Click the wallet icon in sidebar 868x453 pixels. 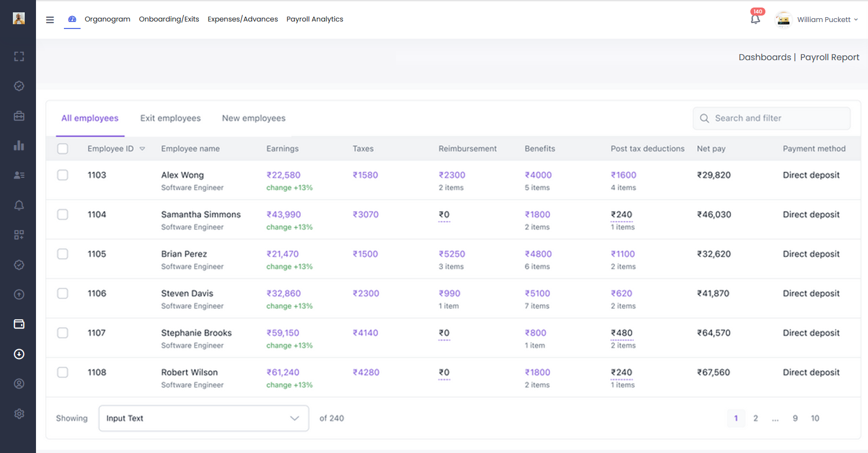[x=19, y=324]
